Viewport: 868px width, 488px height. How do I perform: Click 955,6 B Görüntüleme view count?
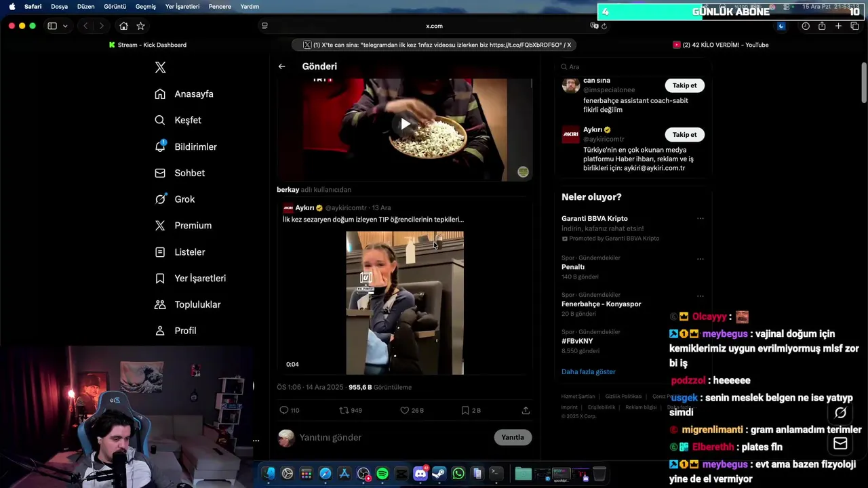[x=380, y=387]
